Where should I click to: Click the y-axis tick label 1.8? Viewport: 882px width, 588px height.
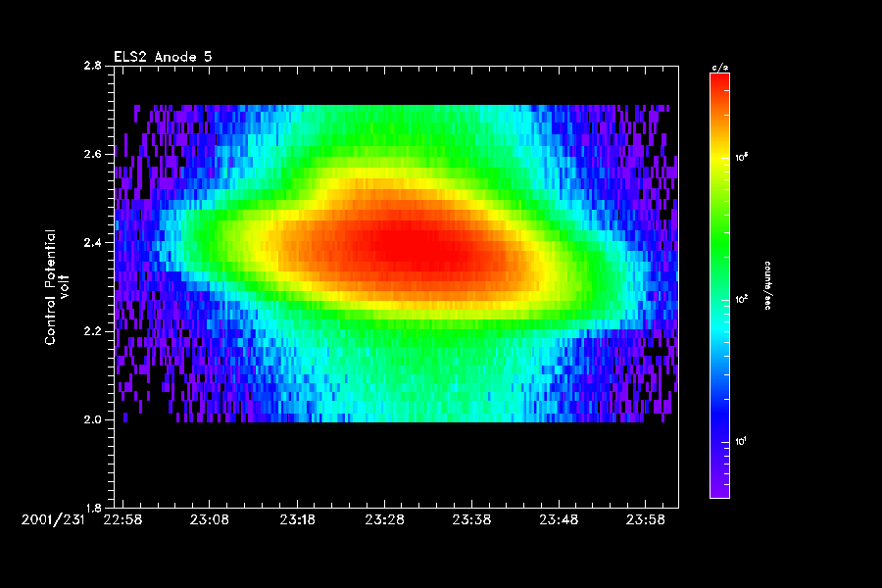click(x=93, y=508)
